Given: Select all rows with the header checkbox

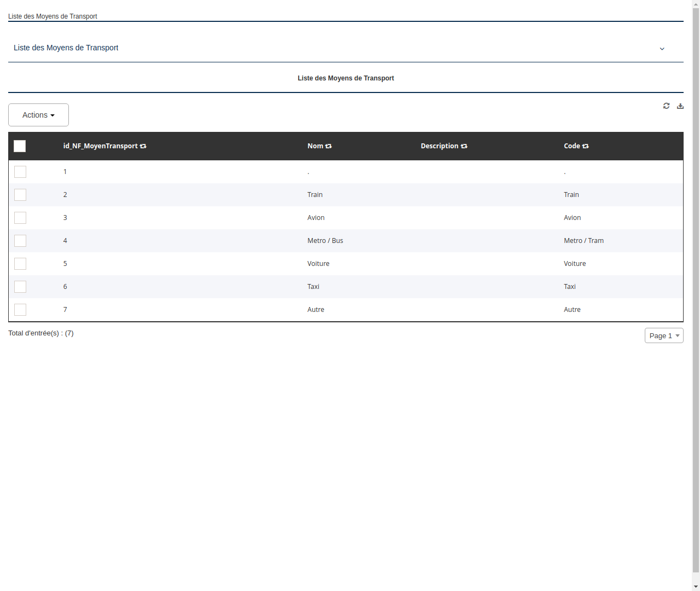Looking at the screenshot, I should click(20, 146).
